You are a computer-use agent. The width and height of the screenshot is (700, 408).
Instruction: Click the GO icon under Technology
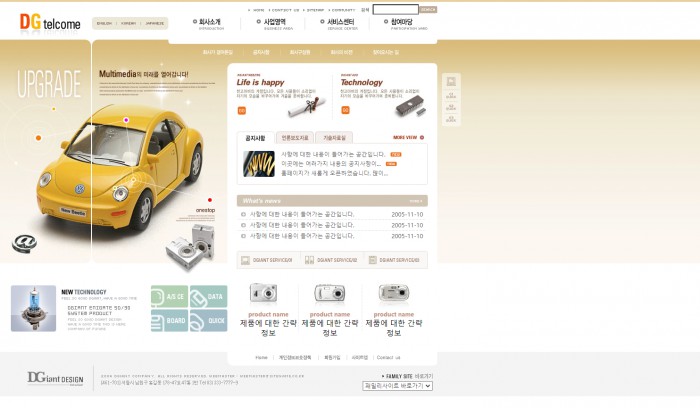tap(345, 110)
